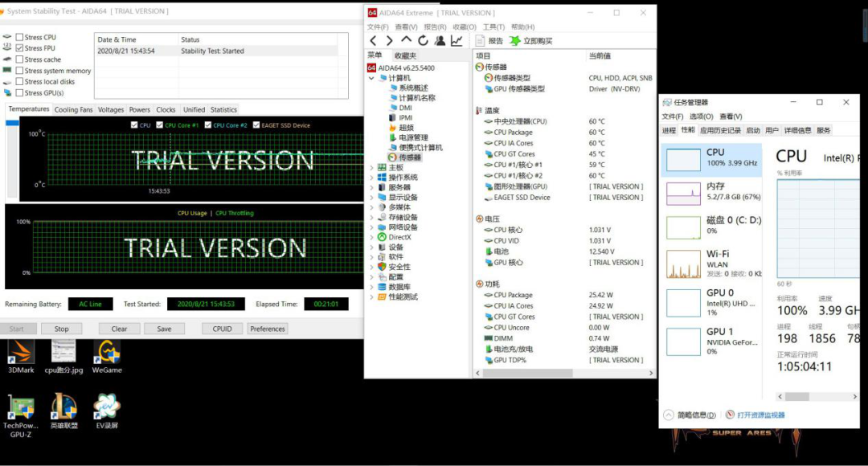Select 磁盘 0 disk entry in Task Manager
The width and height of the screenshot is (868, 466).
coord(711,227)
